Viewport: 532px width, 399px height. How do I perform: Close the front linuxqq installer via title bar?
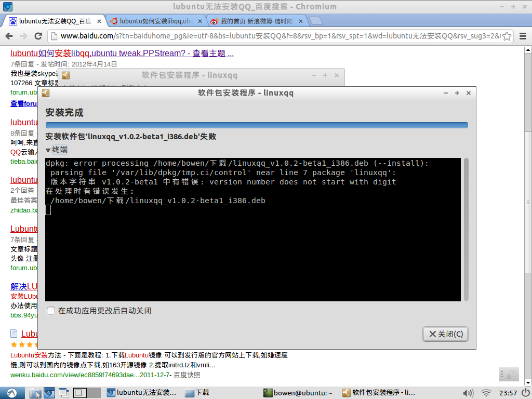[469, 93]
